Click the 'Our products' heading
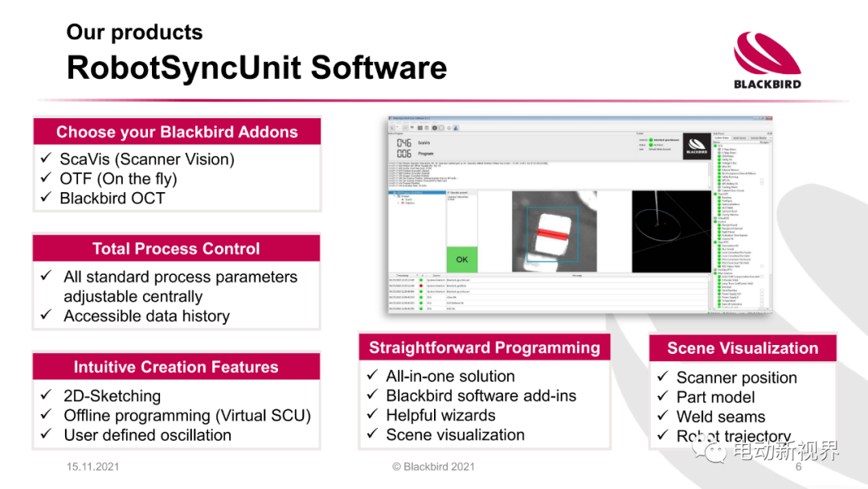 click(x=134, y=32)
